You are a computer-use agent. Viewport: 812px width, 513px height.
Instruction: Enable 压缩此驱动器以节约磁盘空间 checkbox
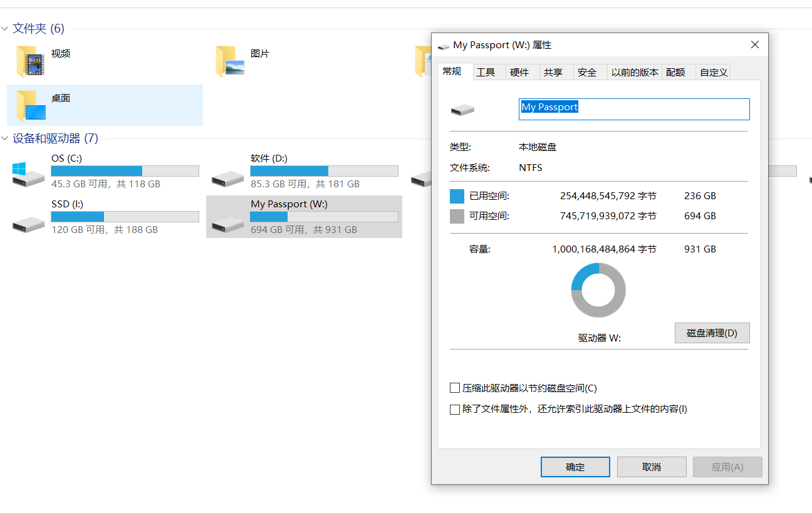(x=455, y=388)
